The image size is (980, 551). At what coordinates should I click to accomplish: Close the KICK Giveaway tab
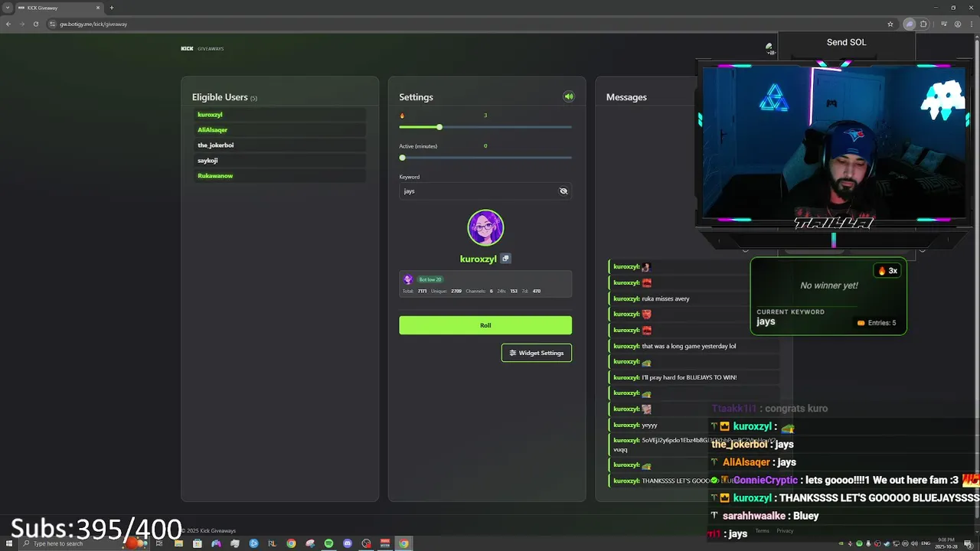98,8
